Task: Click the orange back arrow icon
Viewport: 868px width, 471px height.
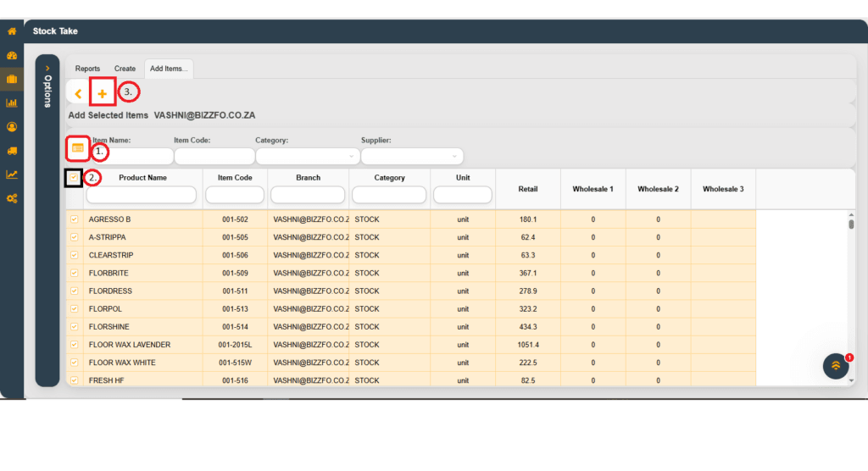Action: (x=78, y=93)
